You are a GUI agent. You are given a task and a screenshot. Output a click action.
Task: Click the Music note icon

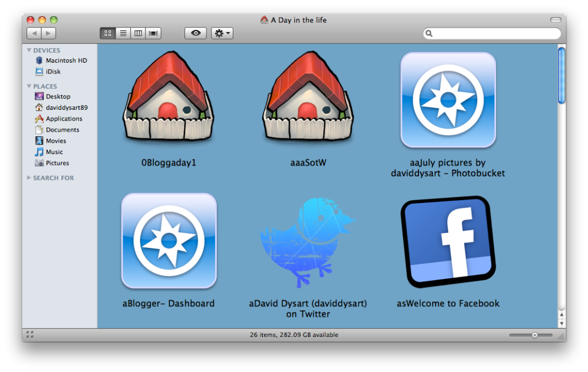[x=39, y=152]
